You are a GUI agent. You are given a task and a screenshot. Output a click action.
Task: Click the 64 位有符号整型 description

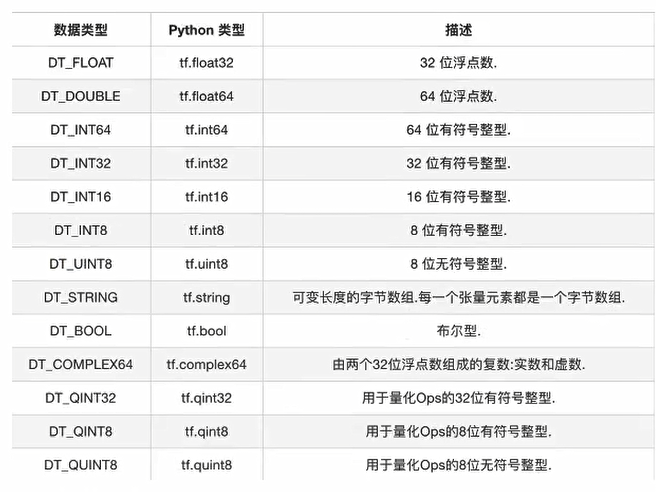459,130
